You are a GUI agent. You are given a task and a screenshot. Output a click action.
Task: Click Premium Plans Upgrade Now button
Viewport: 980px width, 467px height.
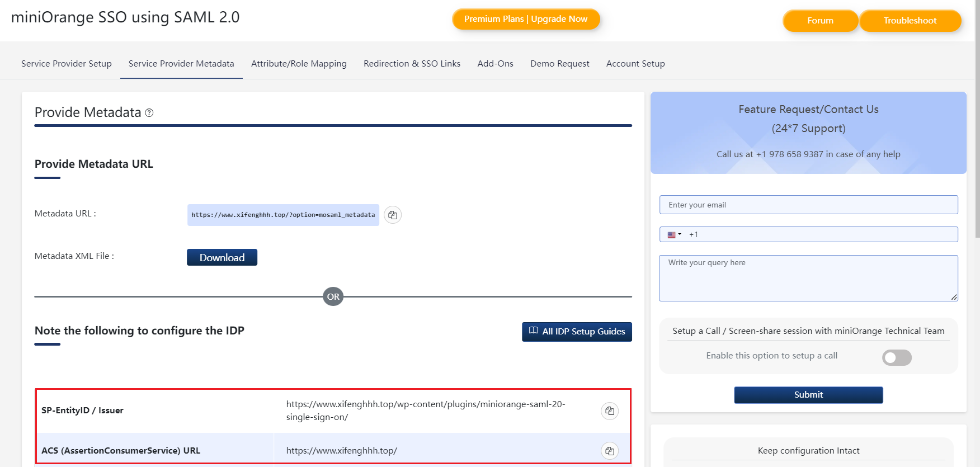(x=526, y=19)
